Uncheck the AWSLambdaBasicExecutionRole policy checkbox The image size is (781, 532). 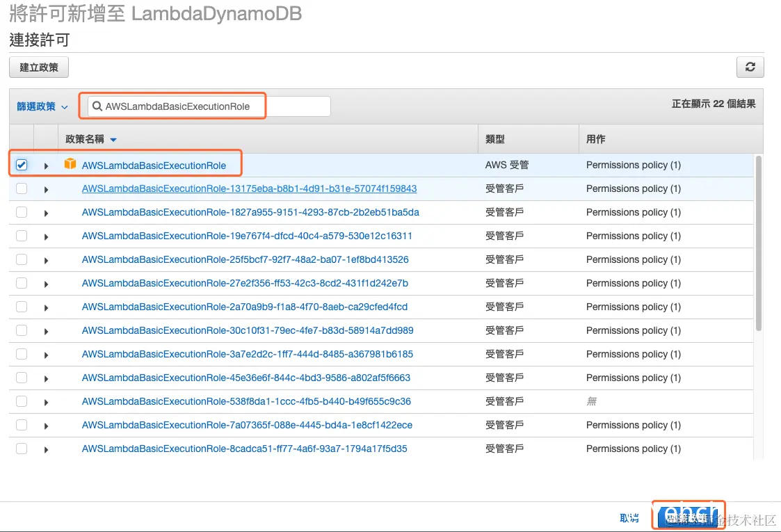[22, 165]
